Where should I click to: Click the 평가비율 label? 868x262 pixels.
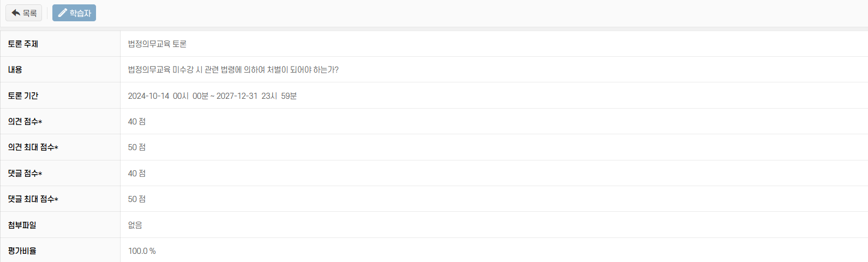(x=22, y=251)
